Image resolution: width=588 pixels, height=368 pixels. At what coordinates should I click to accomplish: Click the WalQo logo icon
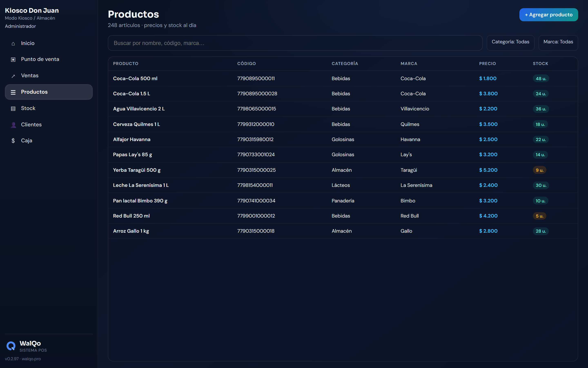coord(11,346)
